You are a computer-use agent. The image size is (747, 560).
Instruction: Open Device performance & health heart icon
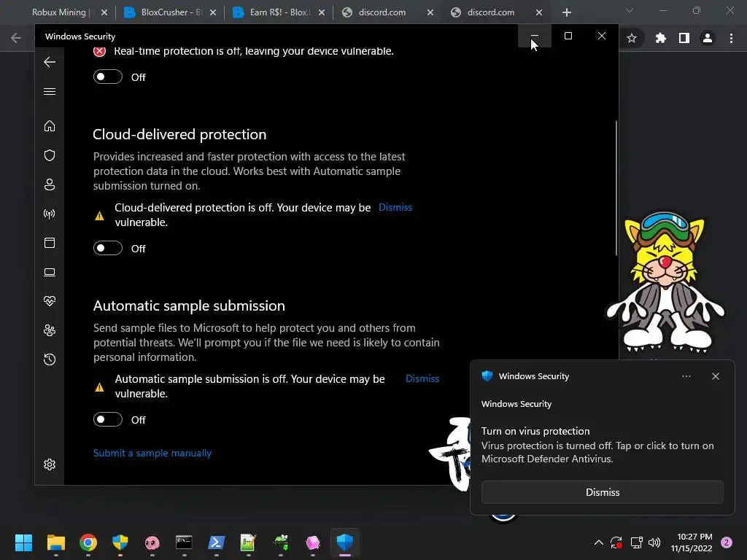click(50, 301)
